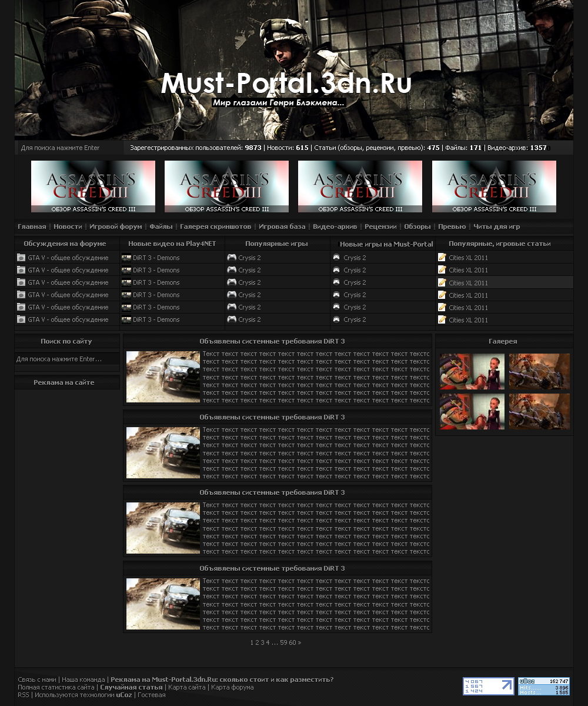
Task: Go to page 4 in the pagination
Action: click(268, 642)
